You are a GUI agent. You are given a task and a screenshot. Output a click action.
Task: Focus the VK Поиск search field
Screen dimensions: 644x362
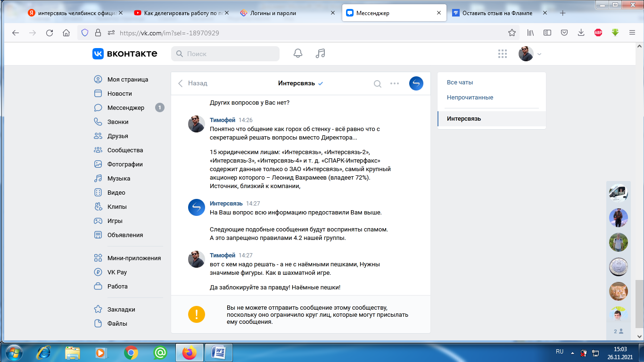(x=225, y=54)
